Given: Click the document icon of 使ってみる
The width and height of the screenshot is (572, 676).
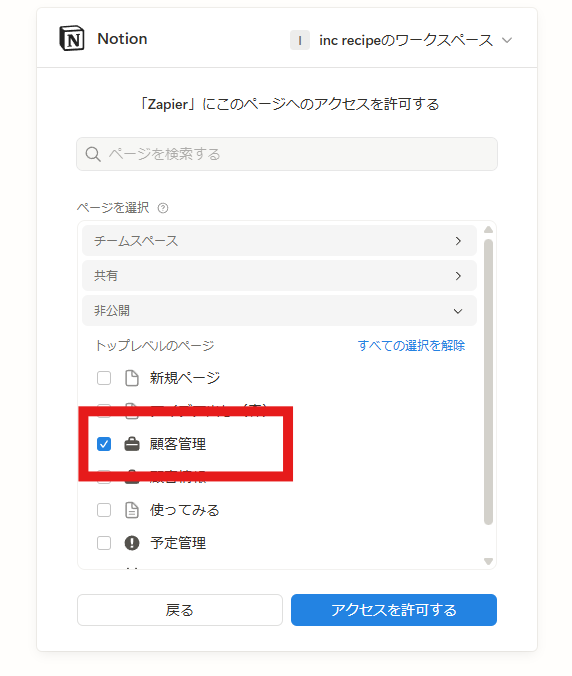Looking at the screenshot, I should (131, 510).
